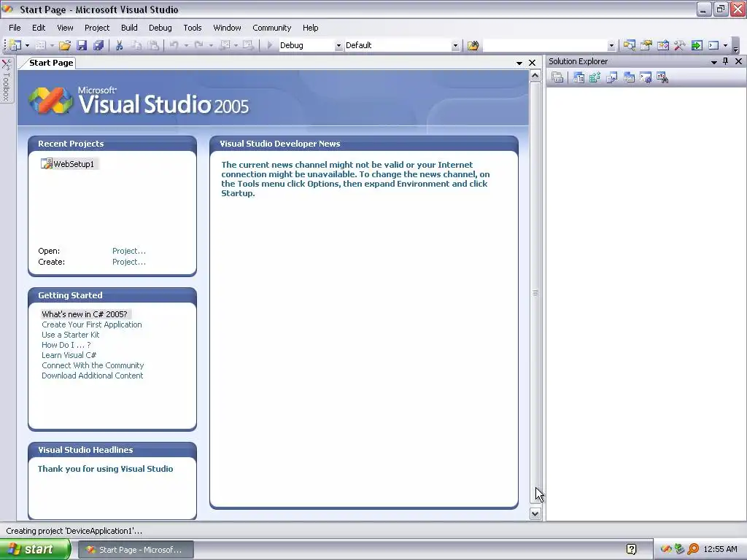Click first icon in Solution Explorer toolbar
This screenshot has width=747, height=560.
coord(557,77)
